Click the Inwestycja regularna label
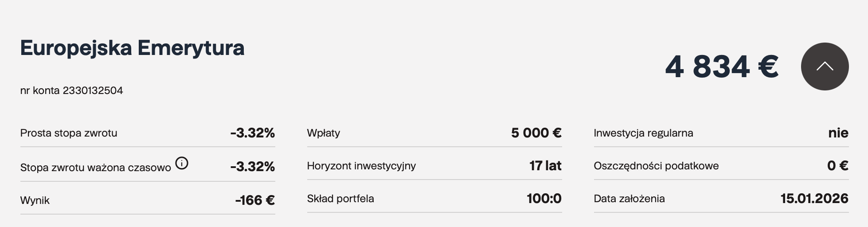Viewport: 868px width, 227px height. click(x=643, y=133)
